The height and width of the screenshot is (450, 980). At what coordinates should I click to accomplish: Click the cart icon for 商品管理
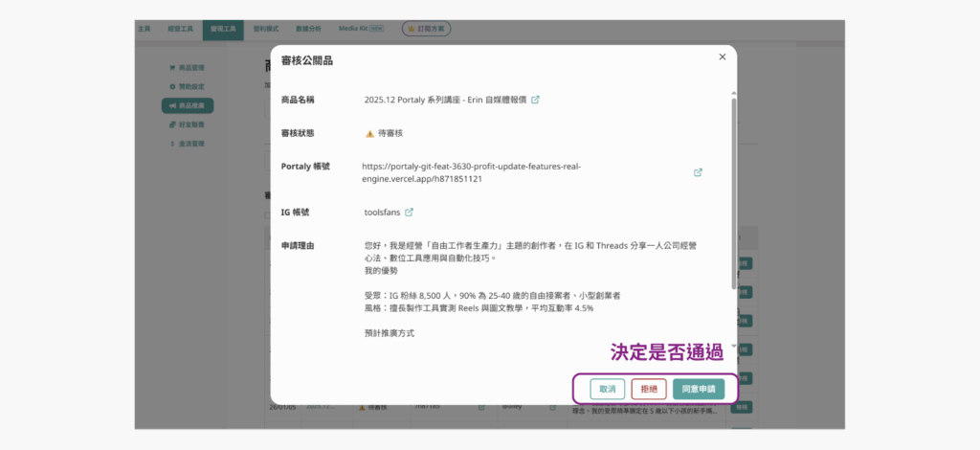pos(171,68)
